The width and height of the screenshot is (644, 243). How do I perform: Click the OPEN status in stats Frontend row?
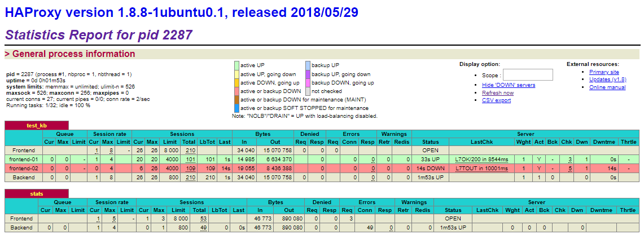pos(453,218)
